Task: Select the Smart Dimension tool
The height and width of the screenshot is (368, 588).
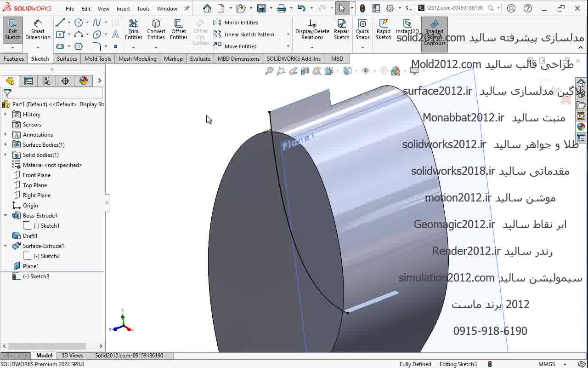Action: (x=38, y=30)
